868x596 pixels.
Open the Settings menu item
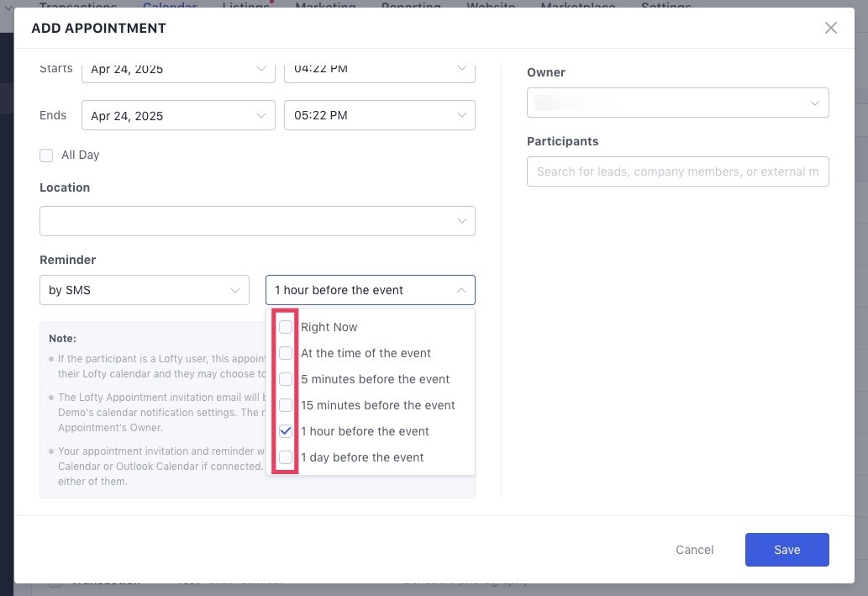665,7
